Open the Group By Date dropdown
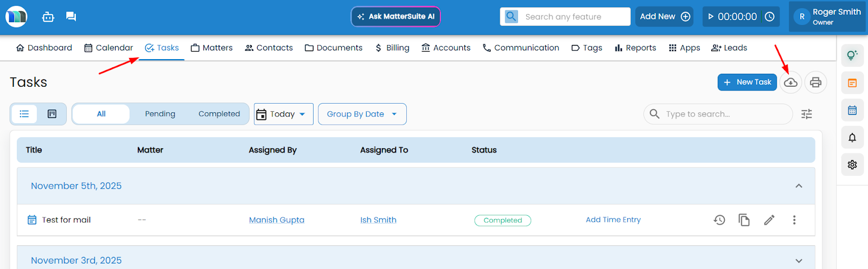Screen dimensions: 868x269 362,114
